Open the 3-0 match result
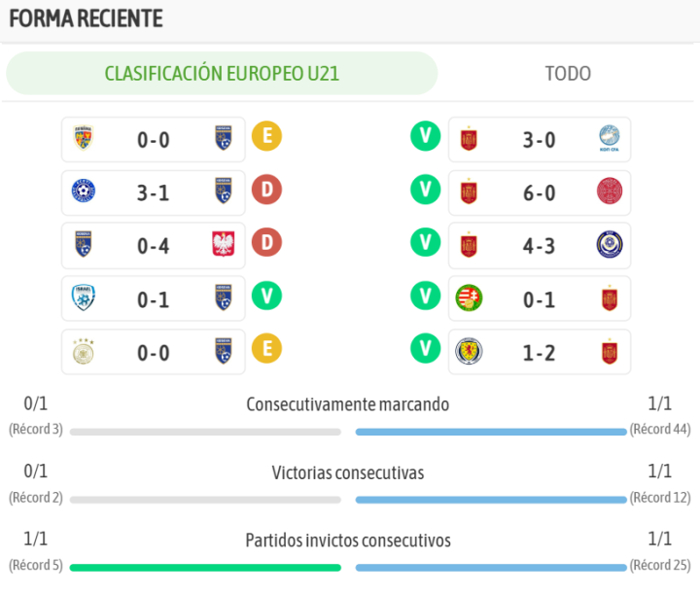Viewport: 700px width, 593px height. click(x=539, y=140)
